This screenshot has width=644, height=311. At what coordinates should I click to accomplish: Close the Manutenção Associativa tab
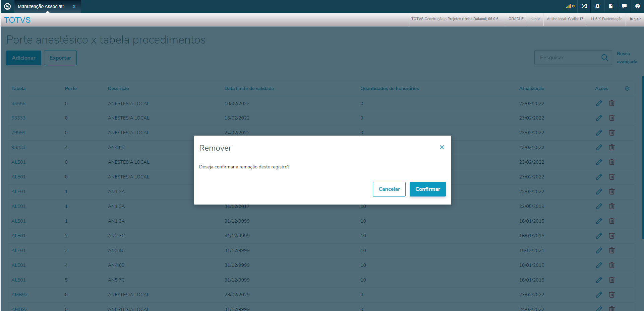[74, 6]
